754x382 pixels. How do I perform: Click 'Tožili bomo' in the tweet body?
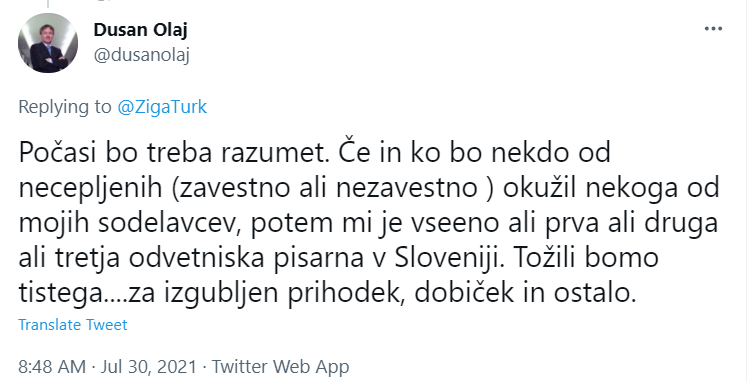[586, 258]
